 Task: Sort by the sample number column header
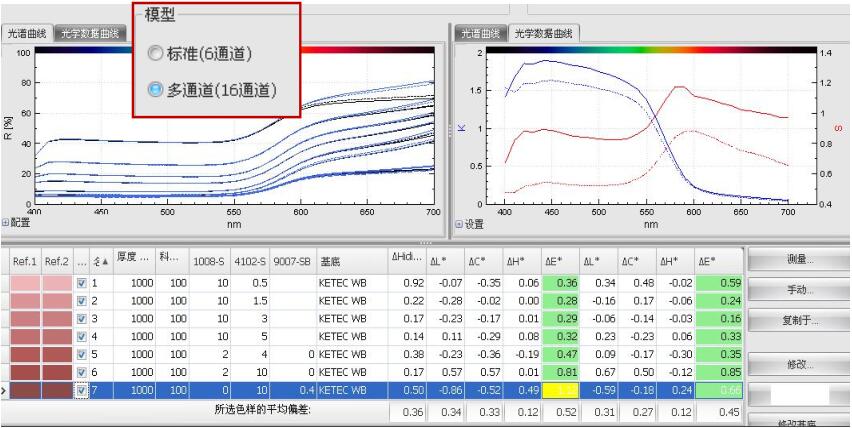pos(96,258)
